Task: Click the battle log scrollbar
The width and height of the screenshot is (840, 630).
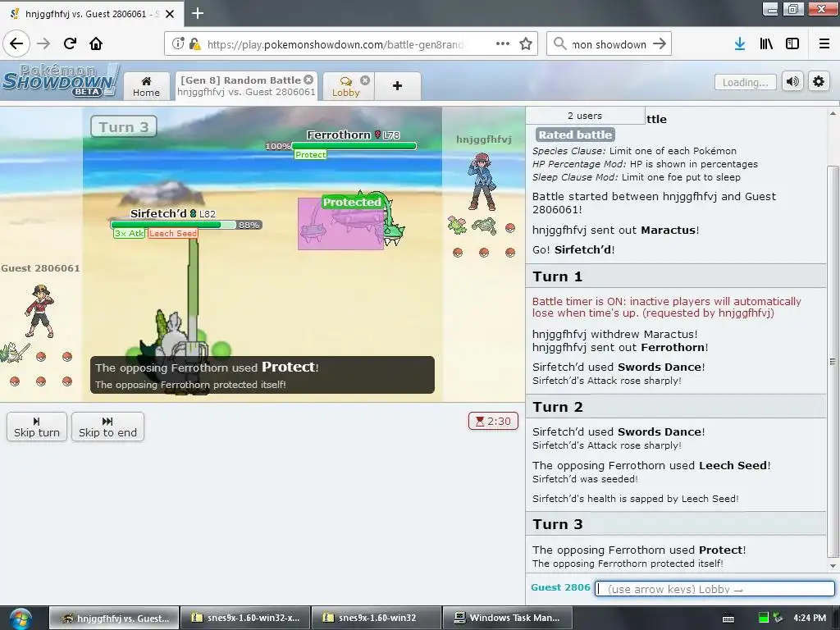Action: 833,362
